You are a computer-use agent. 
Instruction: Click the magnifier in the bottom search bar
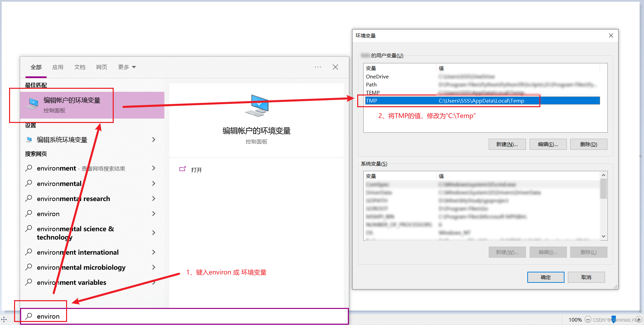point(29,316)
